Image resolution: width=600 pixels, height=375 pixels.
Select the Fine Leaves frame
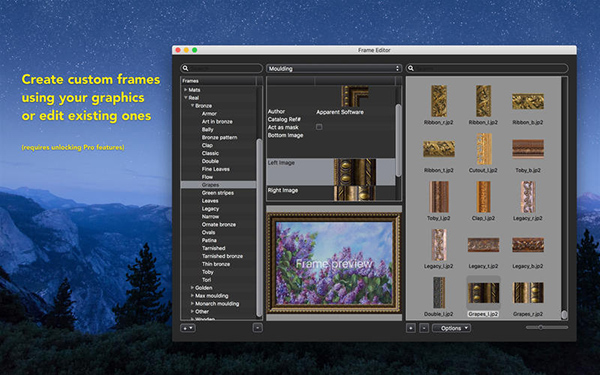point(215,169)
